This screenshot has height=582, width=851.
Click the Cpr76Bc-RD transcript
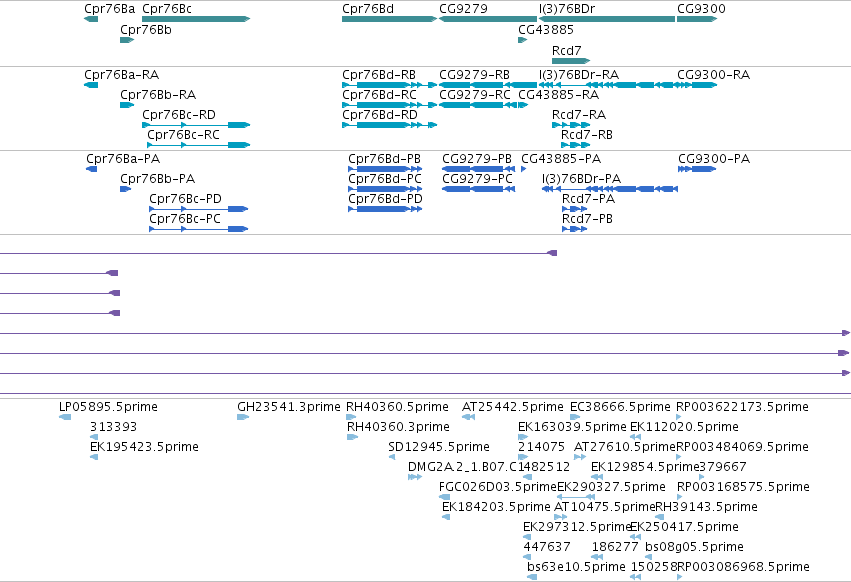tap(196, 125)
